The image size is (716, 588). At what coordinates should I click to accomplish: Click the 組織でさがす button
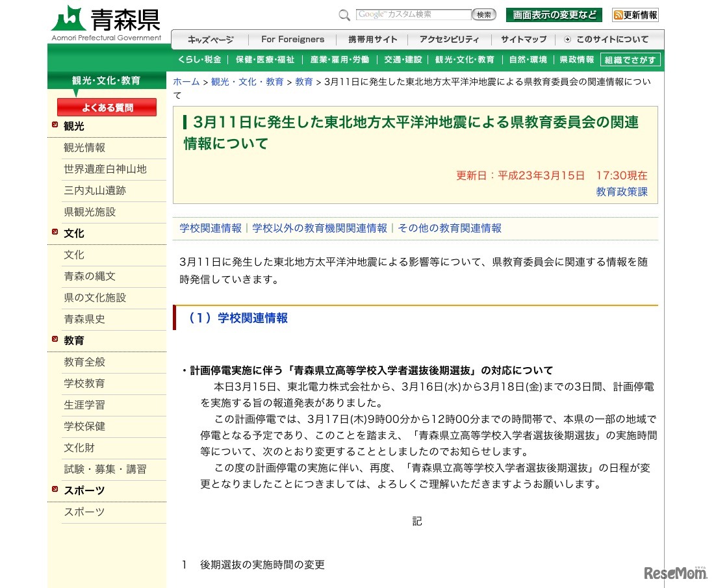point(630,59)
